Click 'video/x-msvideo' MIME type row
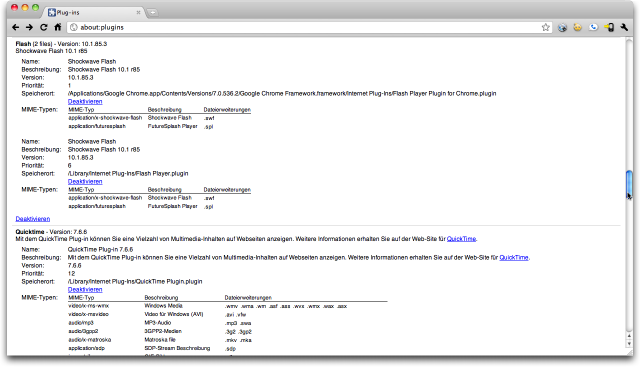Screen dimensions: 640x367 click(x=89, y=314)
